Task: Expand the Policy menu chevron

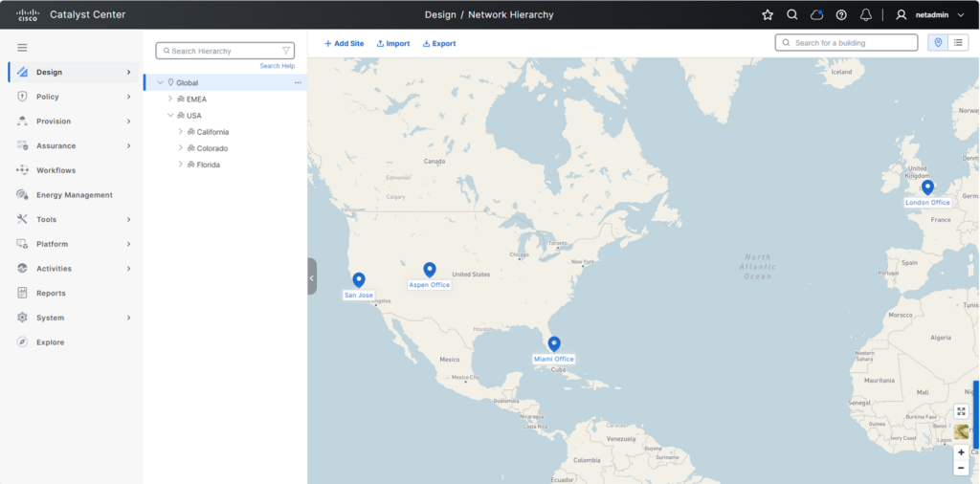Action: point(129,97)
